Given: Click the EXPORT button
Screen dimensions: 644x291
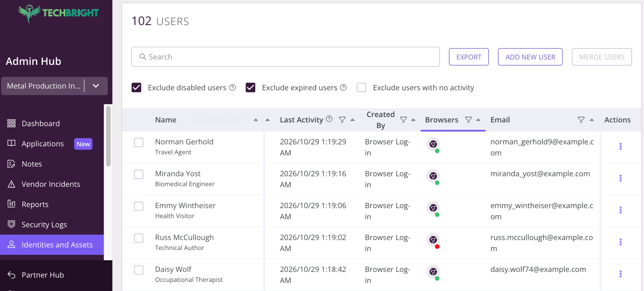Looking at the screenshot, I should (469, 57).
